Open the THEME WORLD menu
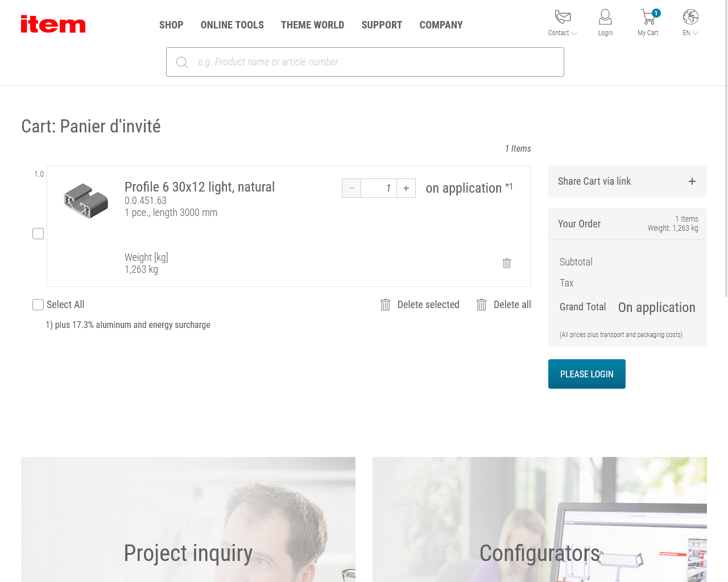This screenshot has width=728, height=582. point(312,25)
